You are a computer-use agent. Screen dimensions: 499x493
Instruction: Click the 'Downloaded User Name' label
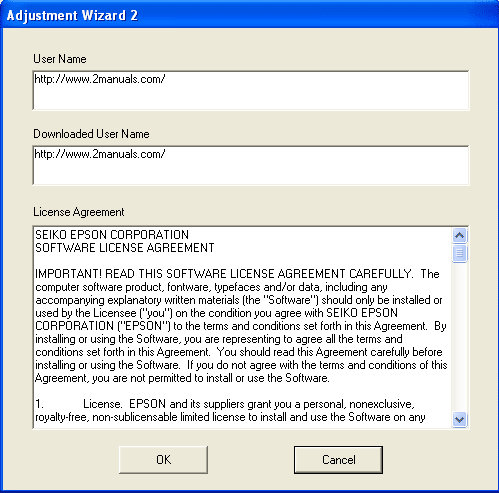pyautogui.click(x=91, y=134)
